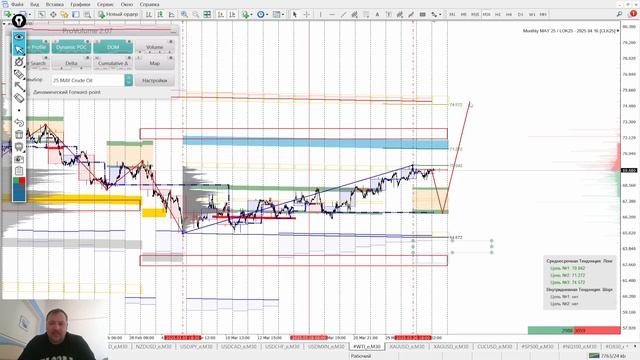640x360 pixels.
Task: Open the arrows objects dropdown
Action: tap(436, 14)
